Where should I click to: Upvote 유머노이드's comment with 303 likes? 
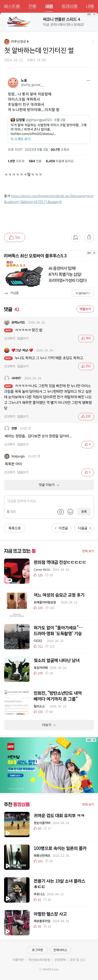click(86, 338)
